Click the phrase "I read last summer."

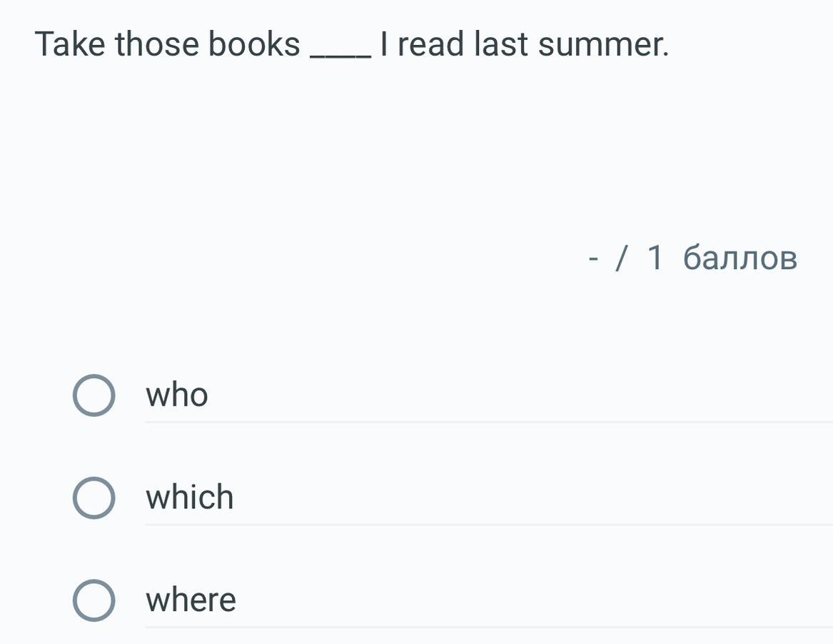(525, 44)
